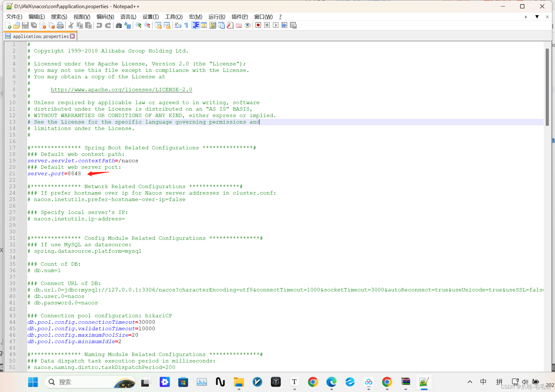Run macro multiple times icon
This screenshot has width=555, height=392.
[284, 26]
